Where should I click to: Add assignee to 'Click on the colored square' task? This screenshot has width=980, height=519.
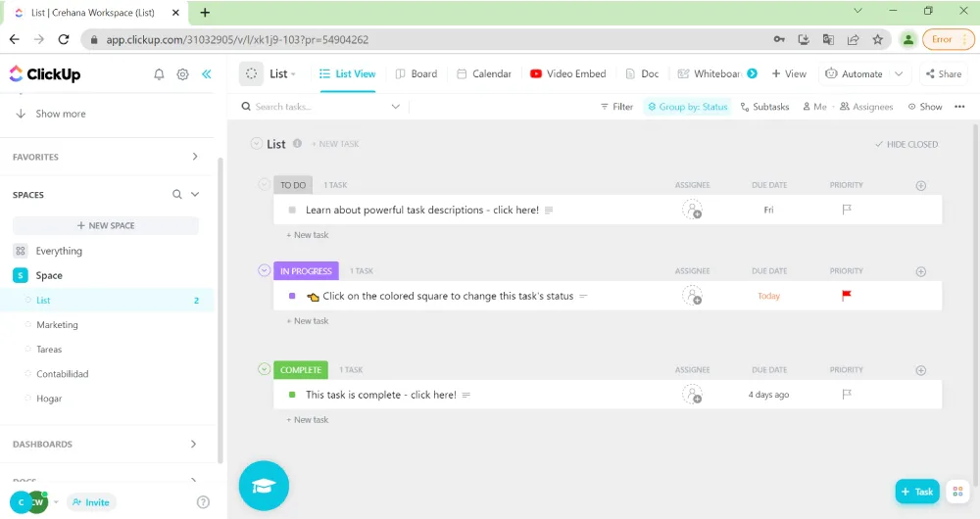[x=692, y=296]
